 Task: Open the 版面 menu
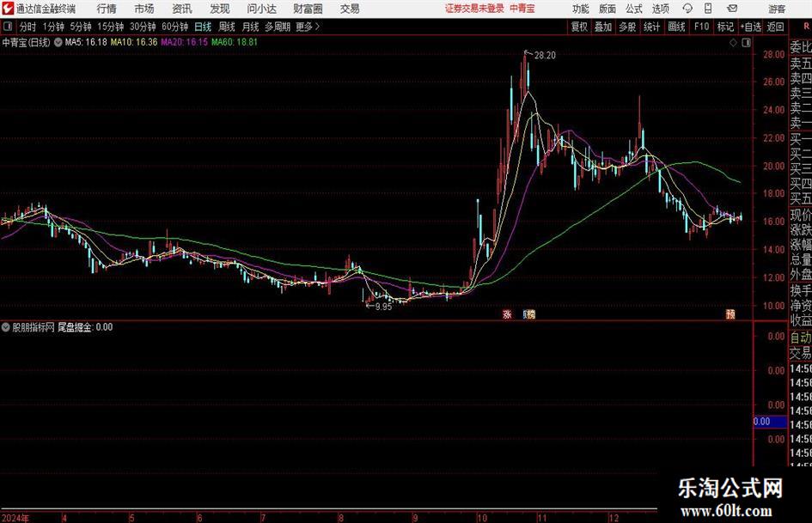pyautogui.click(x=607, y=9)
